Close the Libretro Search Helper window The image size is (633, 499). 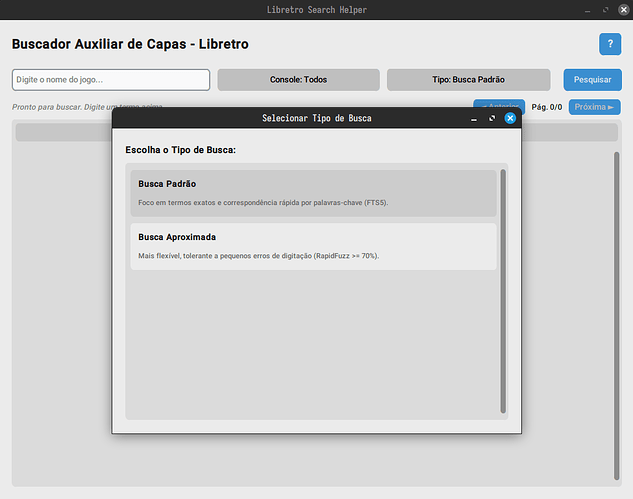(624, 10)
